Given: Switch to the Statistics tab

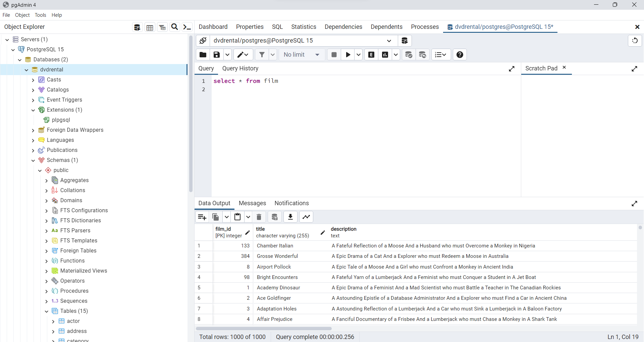Looking at the screenshot, I should click(304, 27).
